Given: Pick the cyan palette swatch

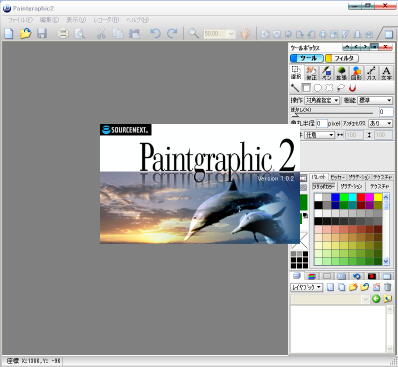Looking at the screenshot, I should 352,197.
